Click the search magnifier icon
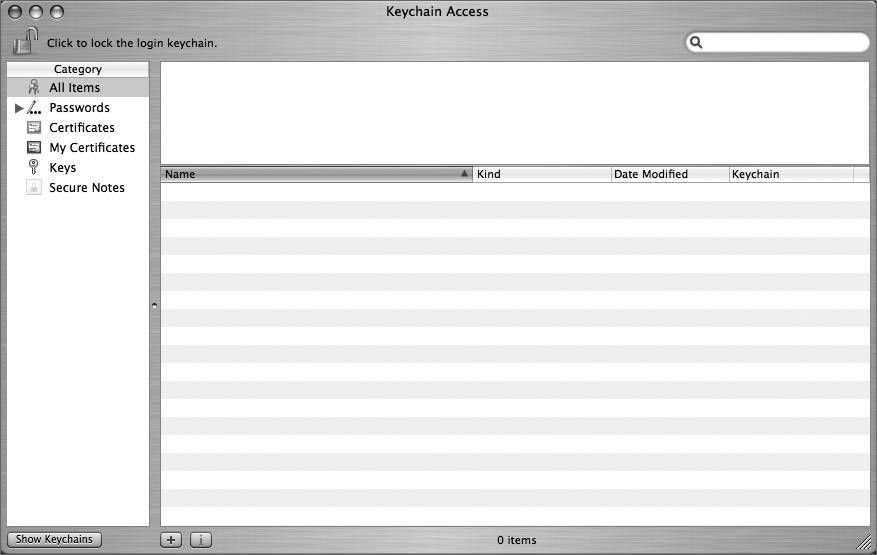Viewport: 877px width, 555px height. click(696, 42)
